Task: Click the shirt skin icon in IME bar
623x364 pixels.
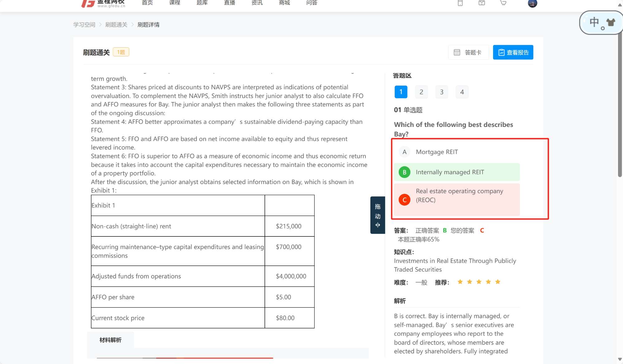Action: click(x=611, y=22)
